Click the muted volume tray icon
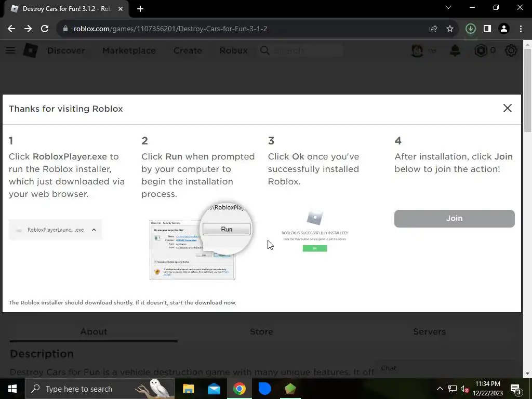 tap(465, 389)
